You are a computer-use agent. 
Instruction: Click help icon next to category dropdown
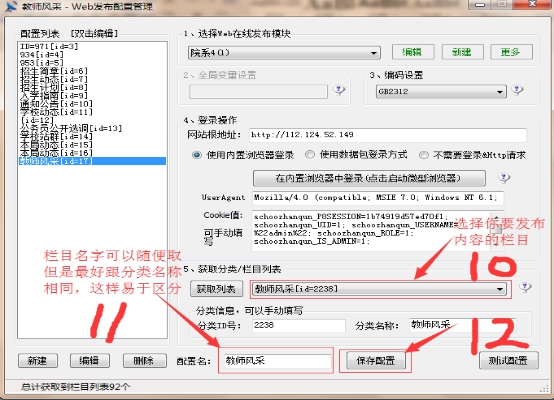point(525,288)
